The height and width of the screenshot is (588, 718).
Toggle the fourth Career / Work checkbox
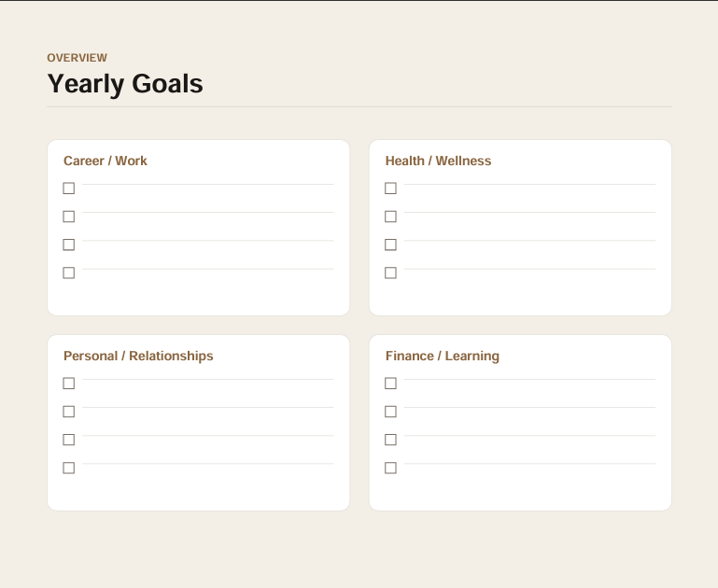(x=69, y=273)
